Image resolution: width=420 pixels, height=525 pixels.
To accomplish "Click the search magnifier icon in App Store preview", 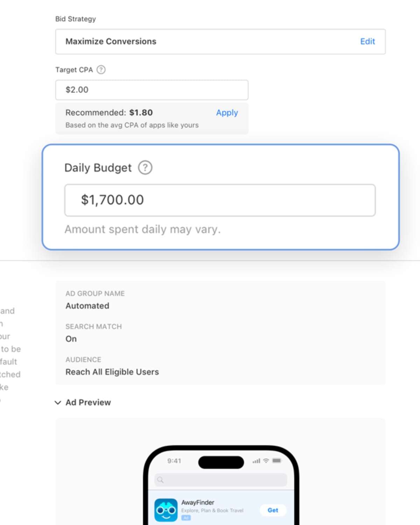I will [x=160, y=480].
